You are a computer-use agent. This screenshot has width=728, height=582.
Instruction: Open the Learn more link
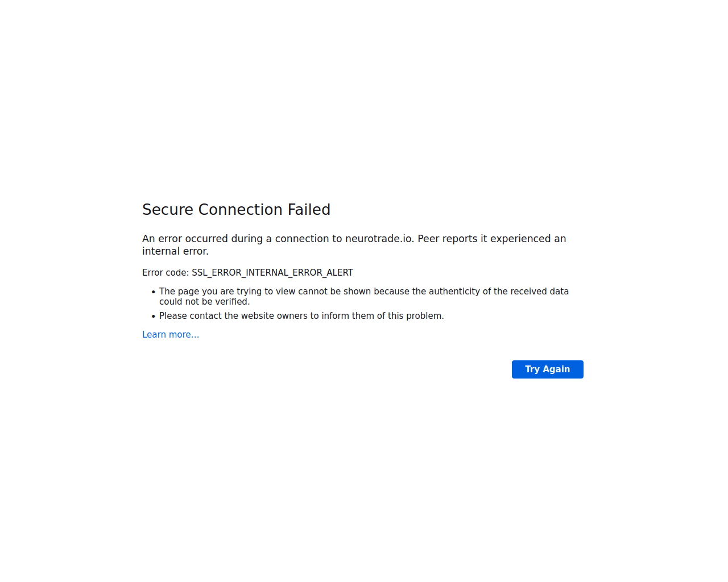(x=171, y=335)
